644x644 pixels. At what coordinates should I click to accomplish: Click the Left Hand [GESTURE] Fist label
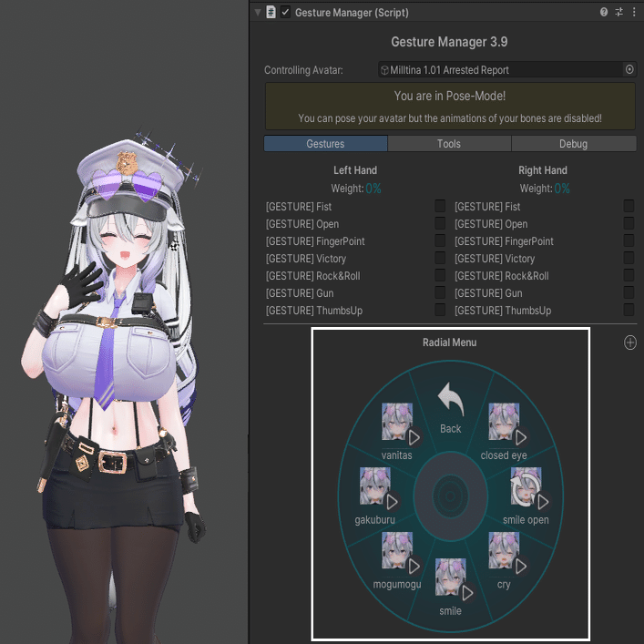[x=299, y=207]
